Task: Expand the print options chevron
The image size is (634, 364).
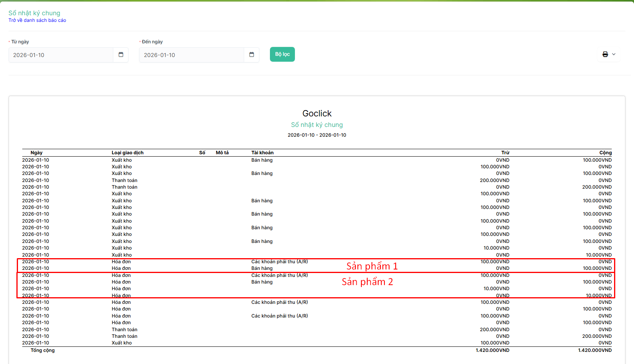Action: (614, 54)
